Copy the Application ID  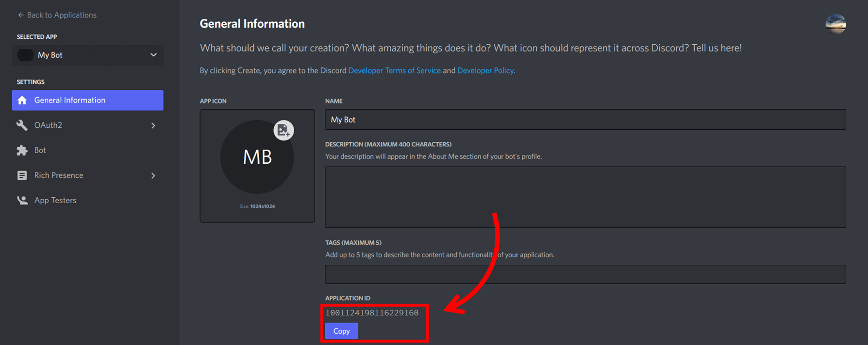click(x=341, y=331)
